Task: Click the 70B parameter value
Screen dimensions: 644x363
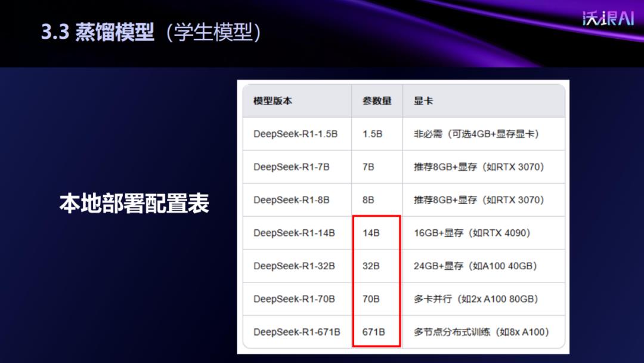Action: click(x=371, y=299)
